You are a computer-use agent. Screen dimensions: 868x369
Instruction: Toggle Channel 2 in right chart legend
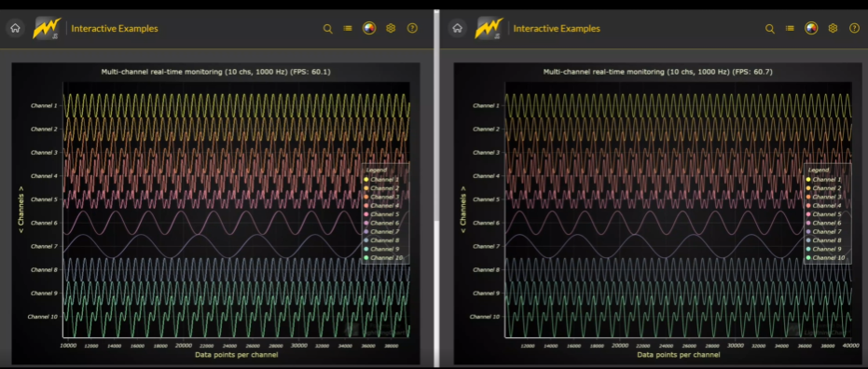tap(824, 188)
